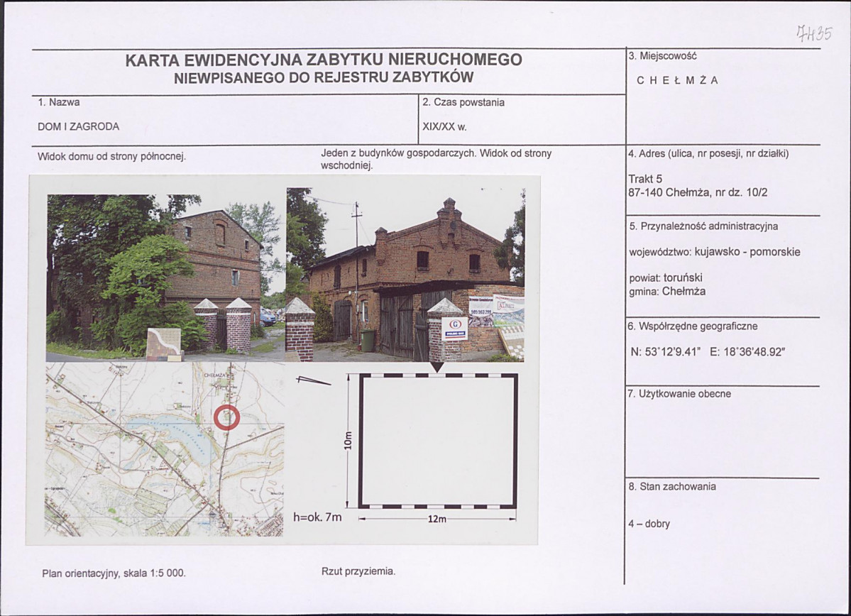Click the "8. Stan zachowania" label
Viewport: 851px width, 616px height.
click(x=672, y=487)
